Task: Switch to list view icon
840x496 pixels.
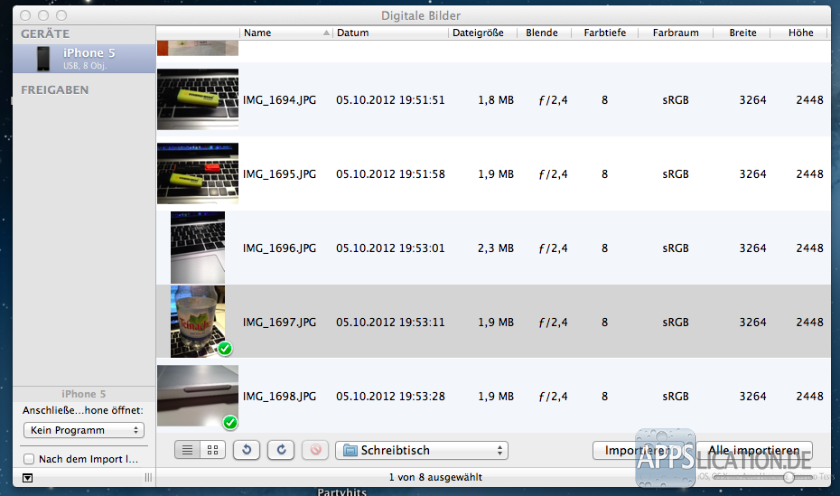Action: (x=187, y=450)
